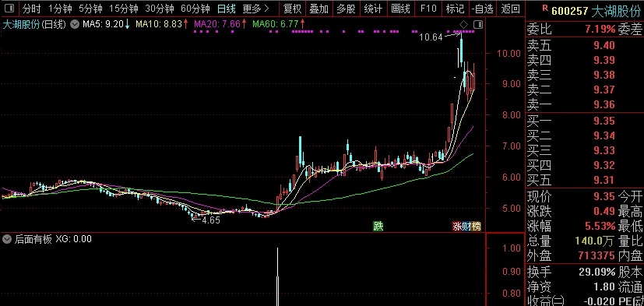This screenshot has height=306, width=644.
Task: Click the 10.64 high price marker
Action: pyautogui.click(x=431, y=37)
